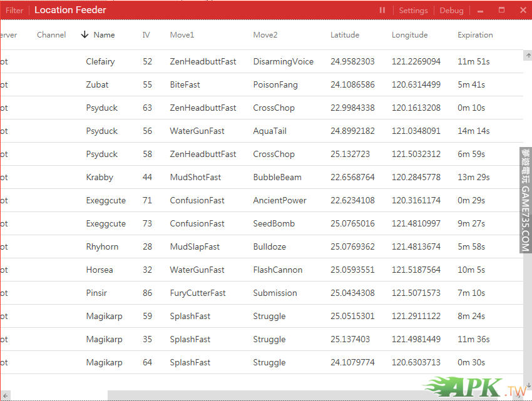Click latitude 24.9582303 cell
The height and width of the screenshot is (401, 532).
(352, 61)
